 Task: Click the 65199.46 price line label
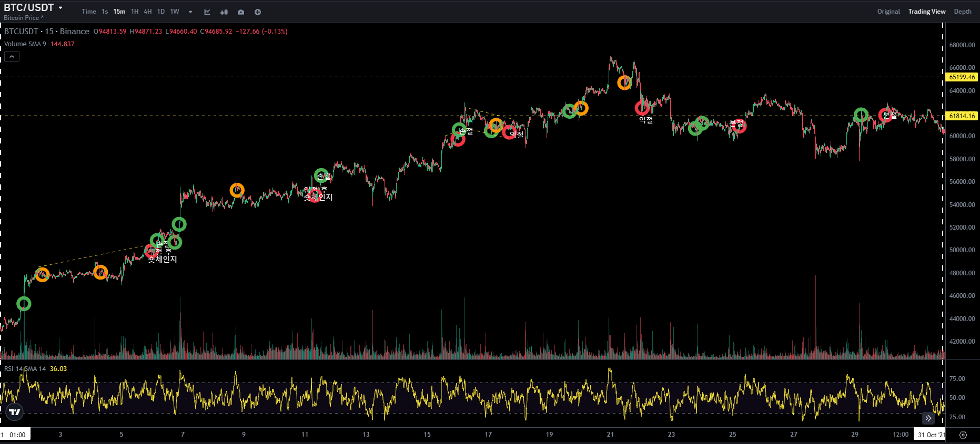tap(962, 77)
